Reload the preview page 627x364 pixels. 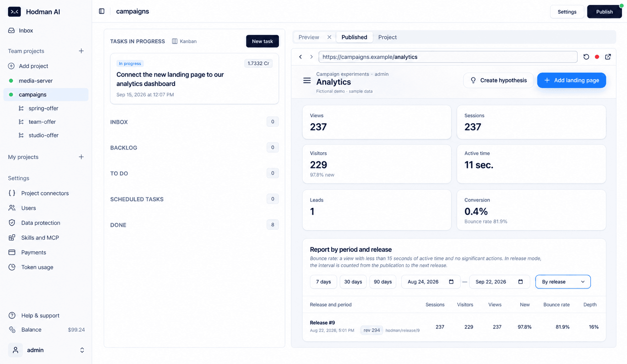pyautogui.click(x=586, y=57)
